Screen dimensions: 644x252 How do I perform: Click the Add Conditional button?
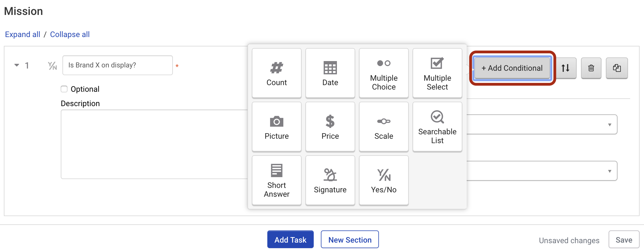click(512, 68)
